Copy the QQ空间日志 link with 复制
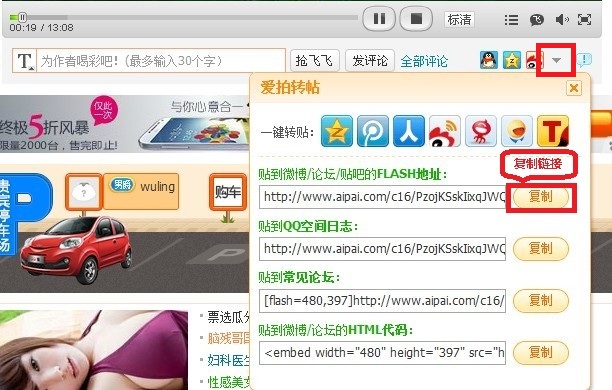Viewport: 612px width, 390px height. (x=541, y=249)
